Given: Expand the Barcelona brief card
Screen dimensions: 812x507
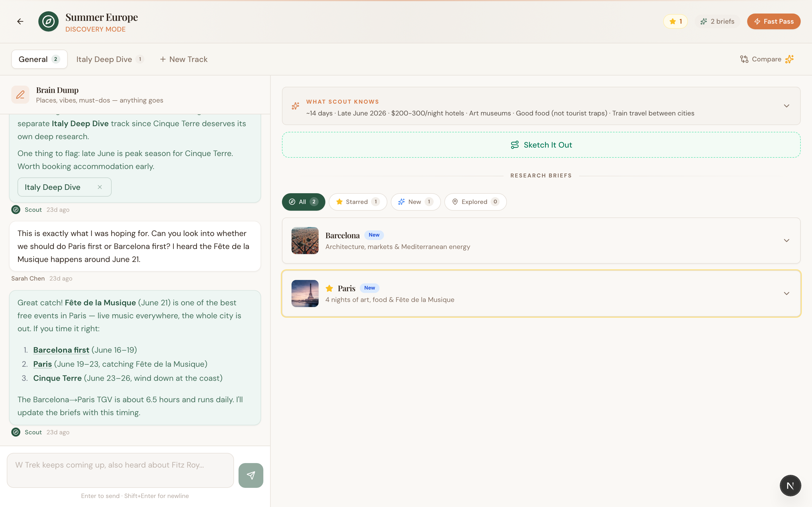Looking at the screenshot, I should [x=787, y=241].
